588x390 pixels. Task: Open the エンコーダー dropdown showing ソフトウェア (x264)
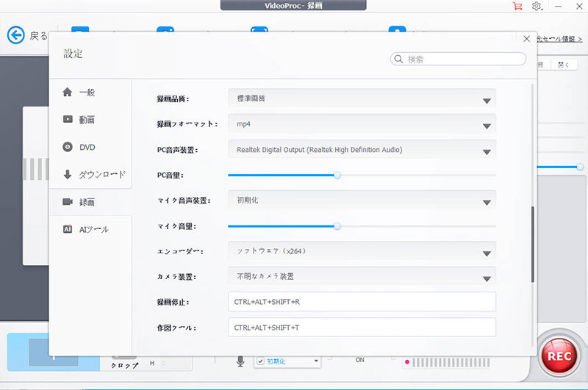click(362, 251)
